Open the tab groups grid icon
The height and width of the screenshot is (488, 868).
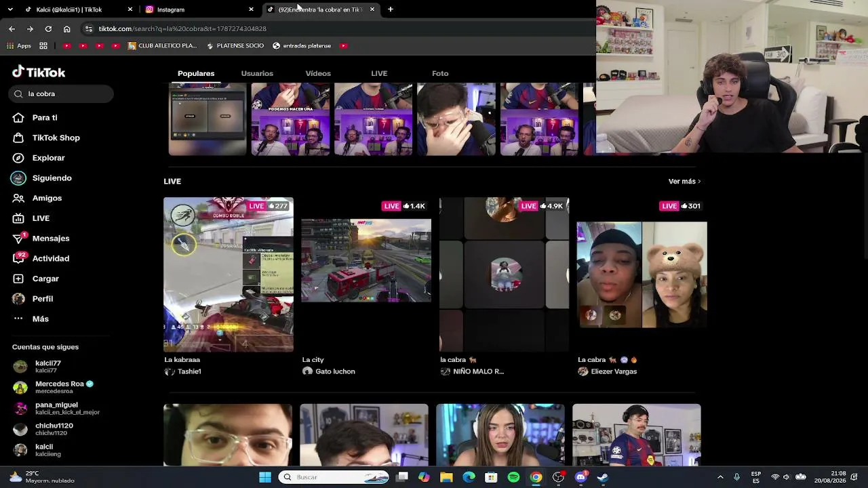click(43, 45)
